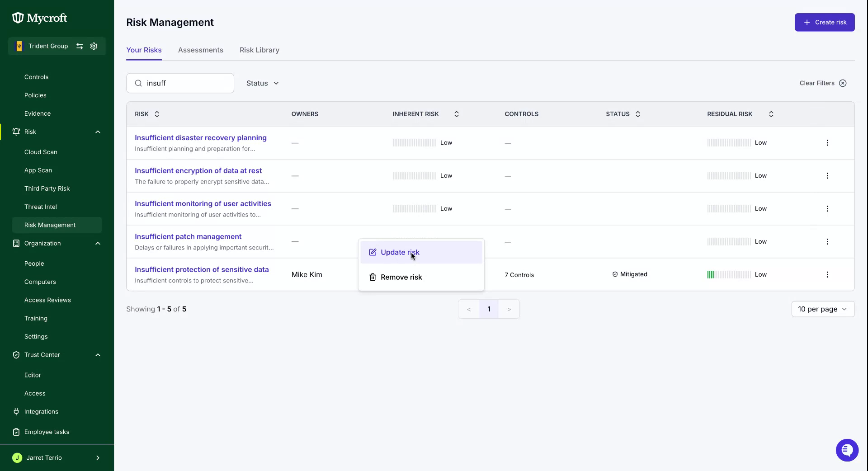Click the Mitigated status shield icon

[x=615, y=274]
